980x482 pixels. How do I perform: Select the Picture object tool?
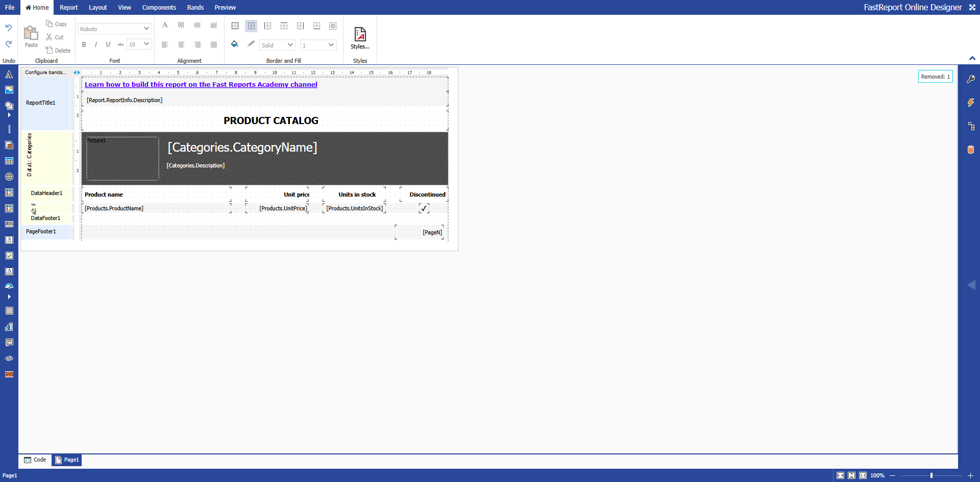coord(9,90)
